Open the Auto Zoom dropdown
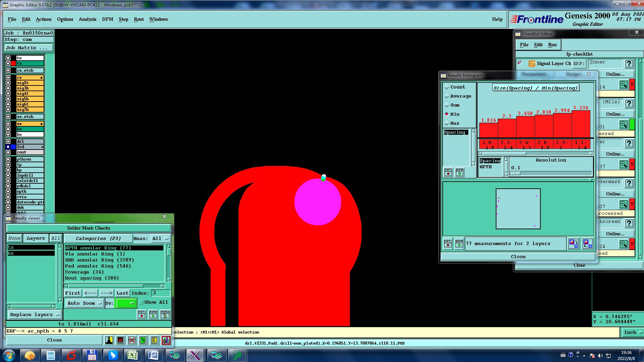This screenshot has width=644, height=362. 85,303
